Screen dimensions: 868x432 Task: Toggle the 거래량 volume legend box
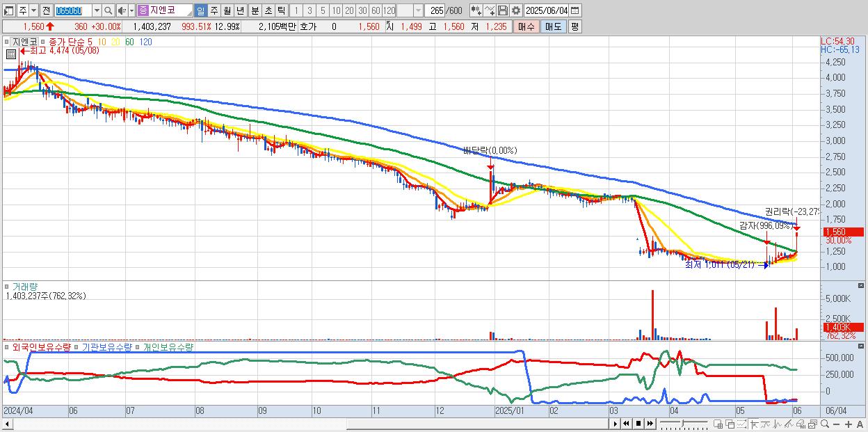(6, 286)
